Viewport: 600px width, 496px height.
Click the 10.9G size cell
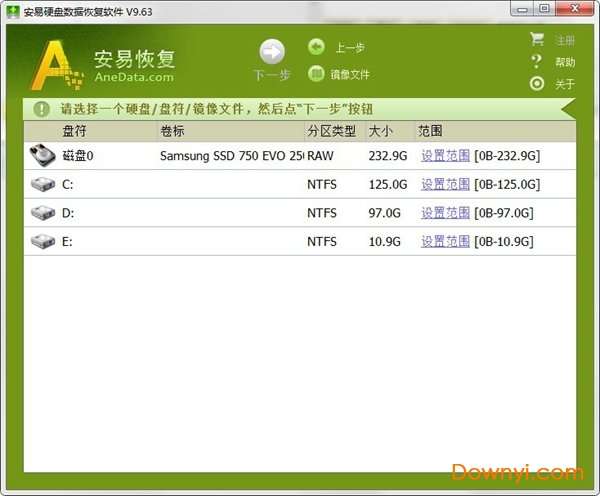point(385,241)
